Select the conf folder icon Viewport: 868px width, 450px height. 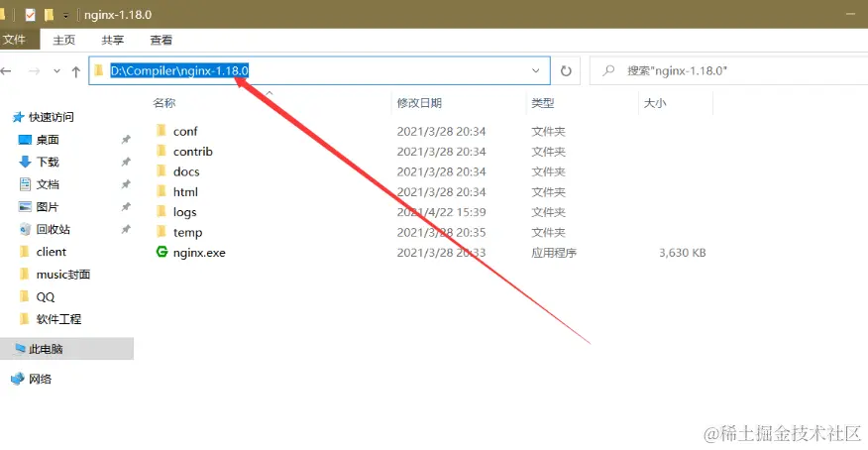pyautogui.click(x=162, y=131)
